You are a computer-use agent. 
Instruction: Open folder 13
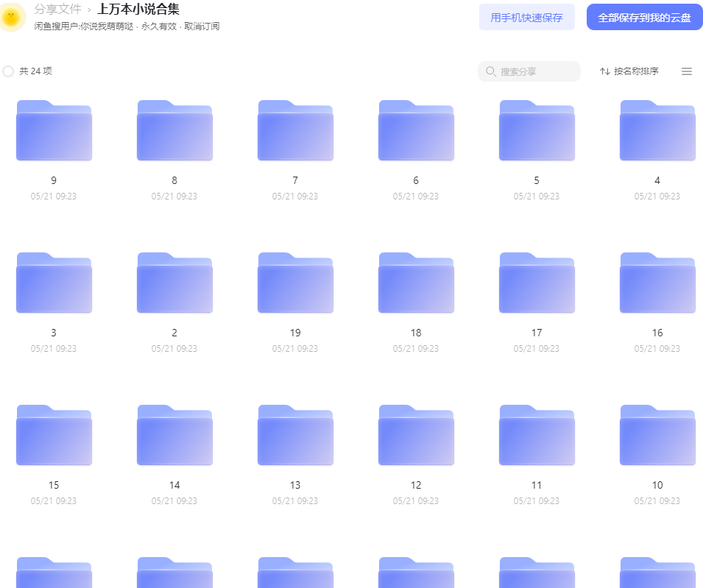tap(295, 435)
